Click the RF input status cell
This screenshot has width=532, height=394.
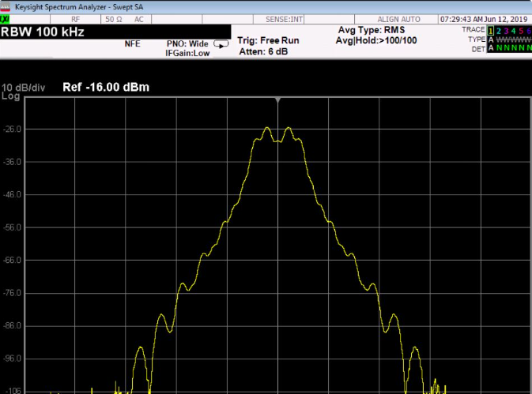pyautogui.click(x=75, y=19)
